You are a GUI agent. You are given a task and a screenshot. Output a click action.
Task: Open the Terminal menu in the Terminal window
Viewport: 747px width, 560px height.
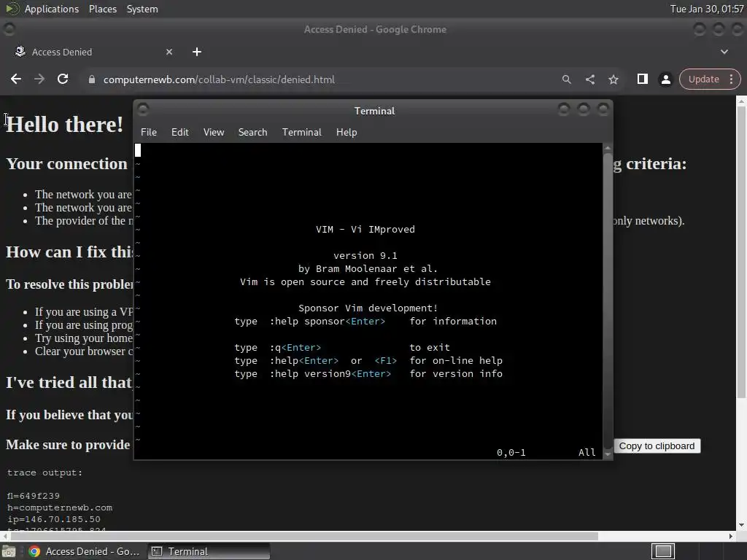tap(301, 133)
